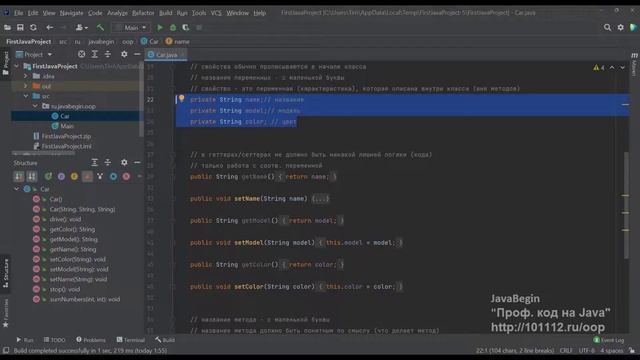Click Project panel horizontal scrollbar
This screenshot has width=640, height=360.
point(43,154)
